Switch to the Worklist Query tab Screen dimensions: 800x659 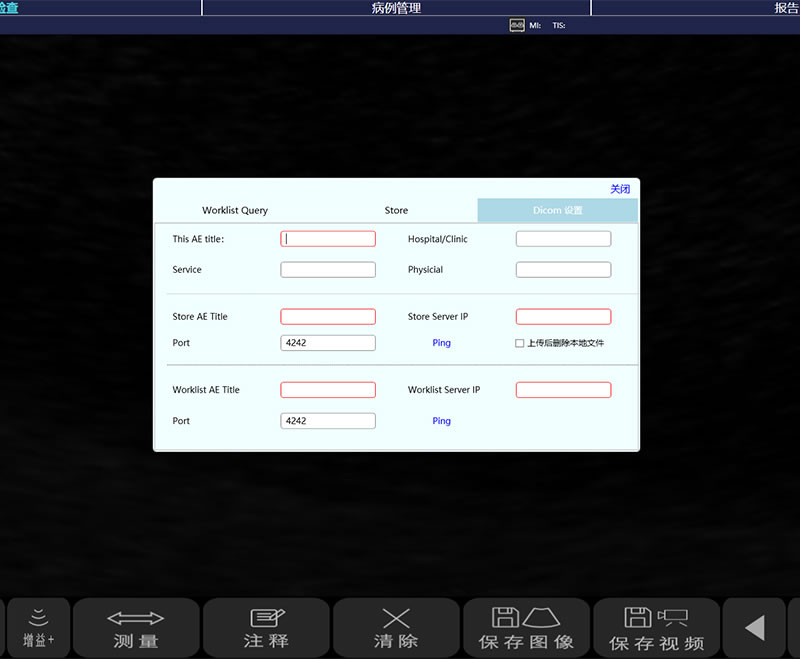[235, 211]
